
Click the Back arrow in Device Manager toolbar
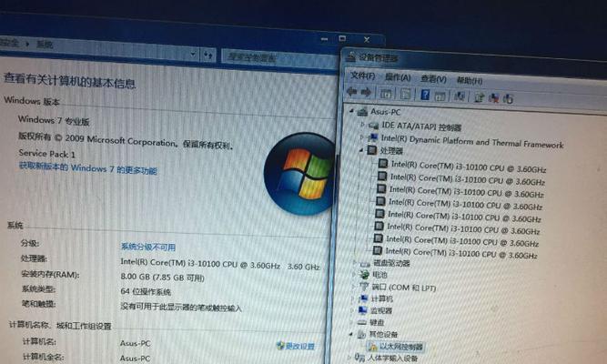coord(352,92)
